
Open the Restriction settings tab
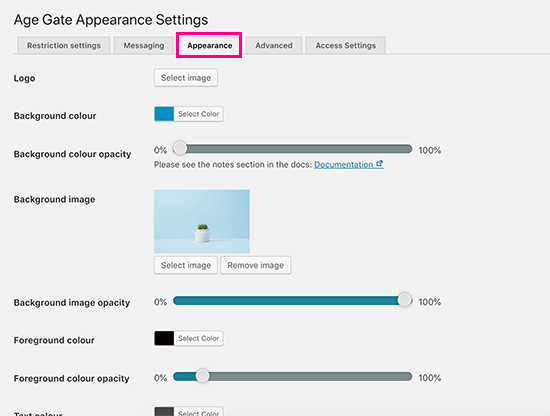[63, 46]
